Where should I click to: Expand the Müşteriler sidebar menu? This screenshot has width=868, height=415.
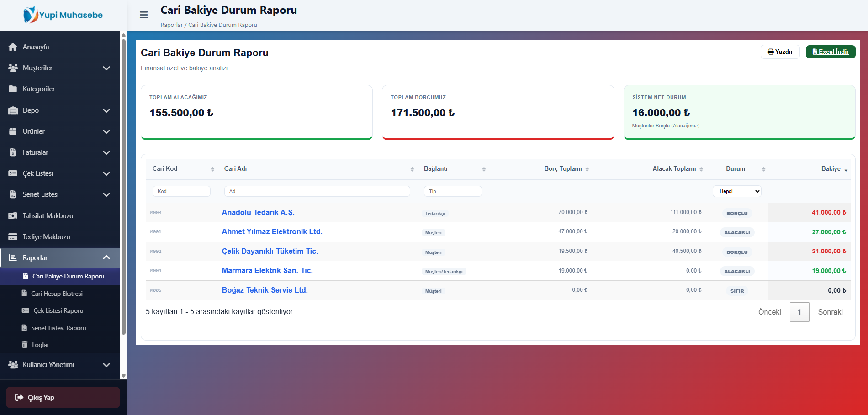point(60,68)
